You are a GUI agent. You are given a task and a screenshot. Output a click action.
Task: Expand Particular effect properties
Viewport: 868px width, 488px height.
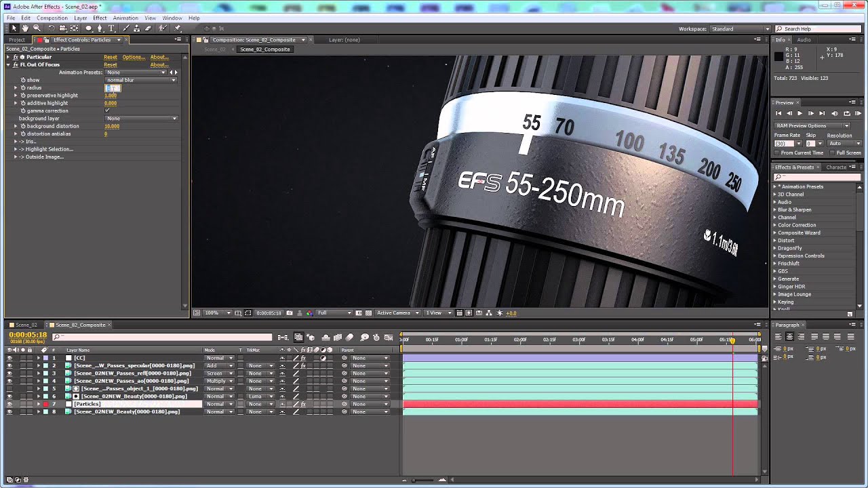point(8,57)
